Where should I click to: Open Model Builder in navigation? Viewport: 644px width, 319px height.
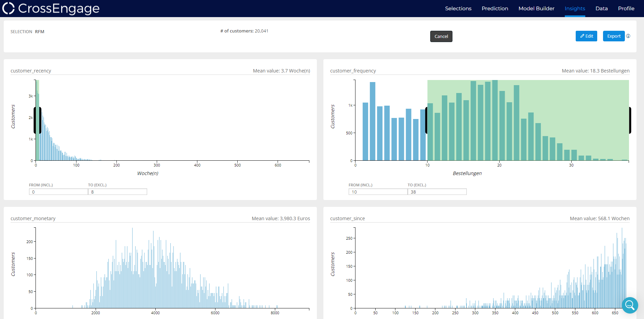point(536,9)
